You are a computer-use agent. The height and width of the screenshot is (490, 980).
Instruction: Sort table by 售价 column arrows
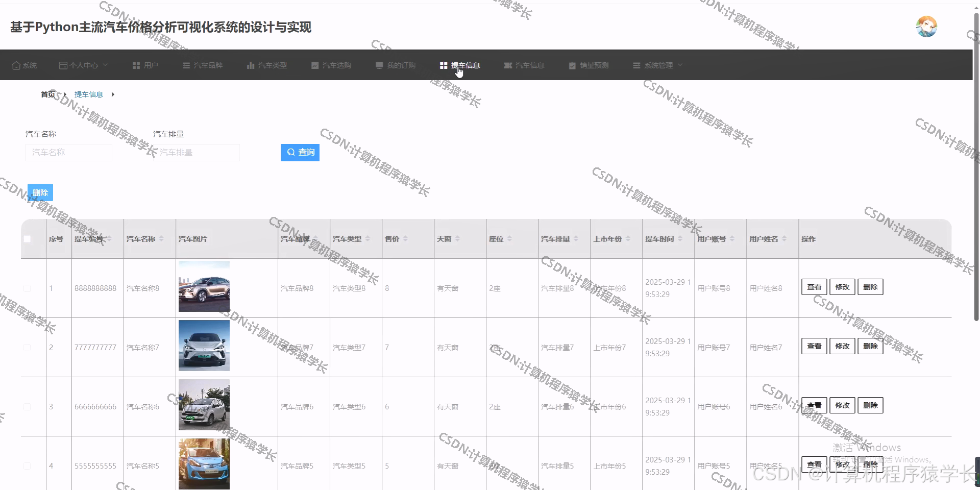pyautogui.click(x=405, y=239)
